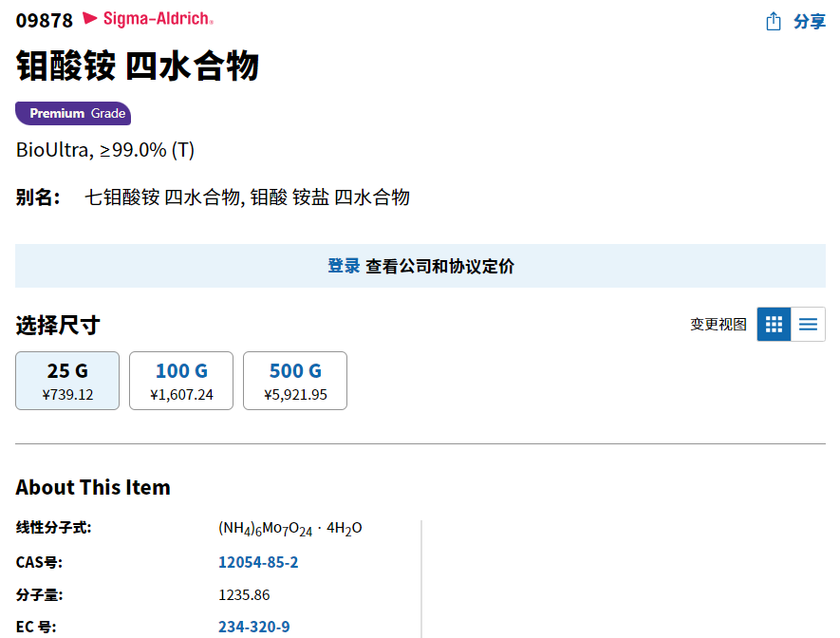Click the 钼酸铵 四水合物 product title
The width and height of the screenshot is (840, 638).
point(138,67)
